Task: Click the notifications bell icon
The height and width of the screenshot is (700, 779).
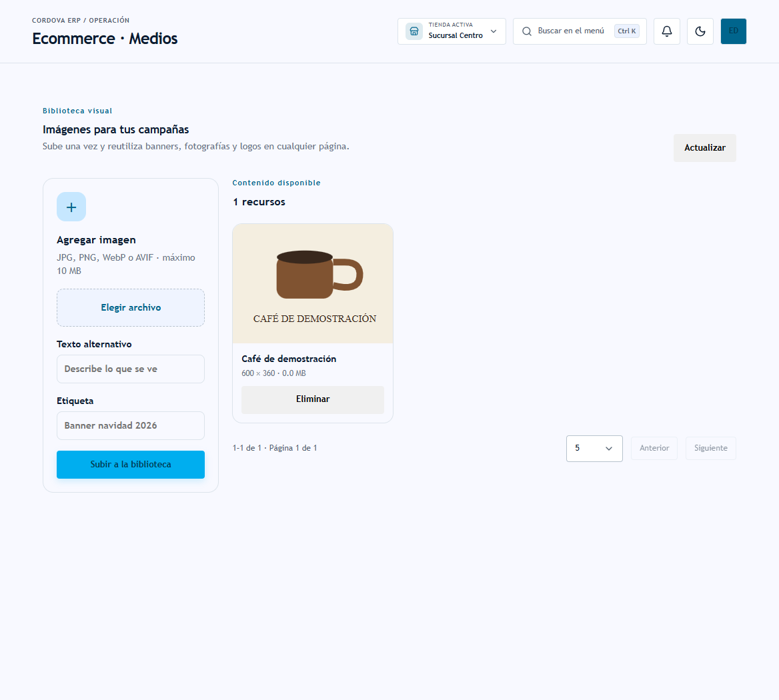Action: click(x=667, y=31)
